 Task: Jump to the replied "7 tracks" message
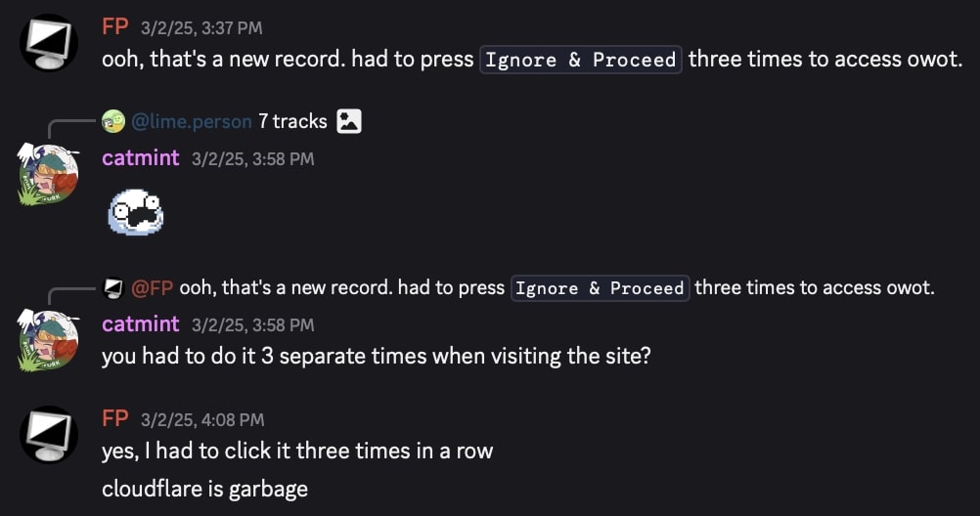292,121
